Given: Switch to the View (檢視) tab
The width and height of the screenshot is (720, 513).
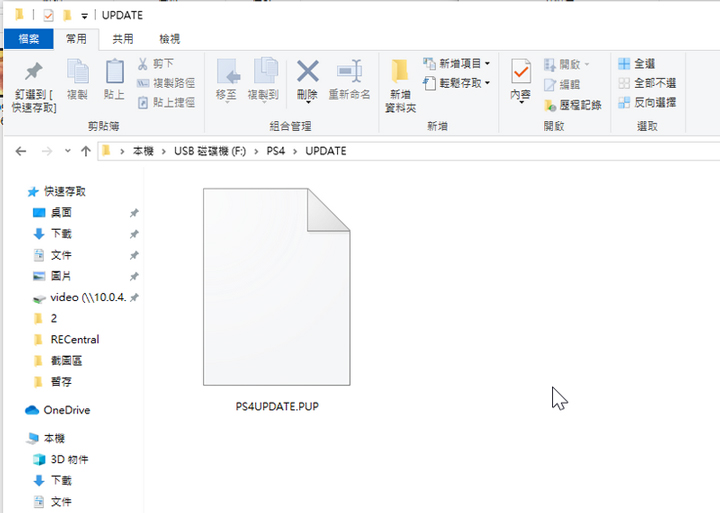Looking at the screenshot, I should click(169, 39).
